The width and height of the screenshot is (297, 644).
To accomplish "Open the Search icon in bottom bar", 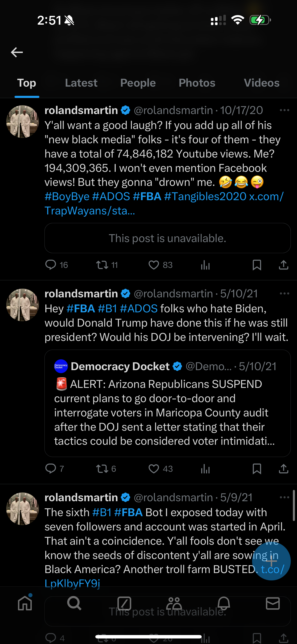I will [x=74, y=603].
